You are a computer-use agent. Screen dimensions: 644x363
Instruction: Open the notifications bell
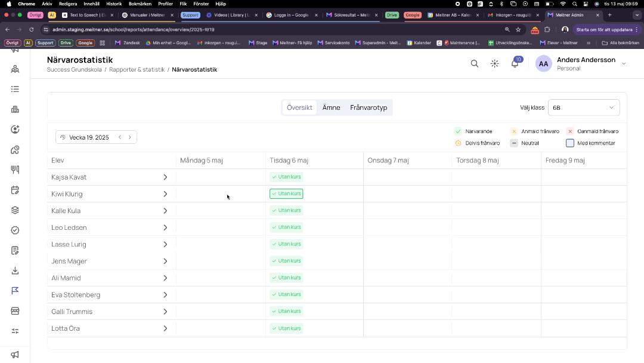coord(515,64)
